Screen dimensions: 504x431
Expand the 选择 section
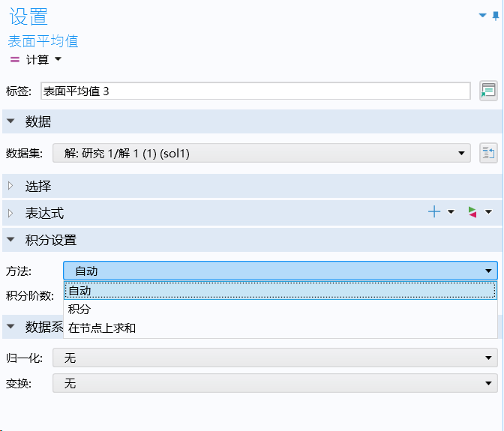tap(11, 186)
